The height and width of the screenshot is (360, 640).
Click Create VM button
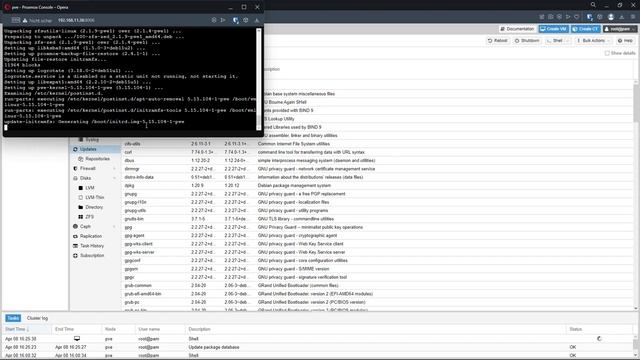pyautogui.click(x=553, y=29)
